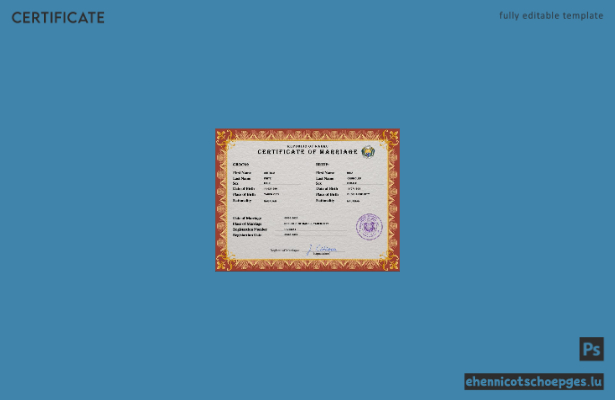Click the emblem beside certificate title
This screenshot has height=400, width=615.
368,152
